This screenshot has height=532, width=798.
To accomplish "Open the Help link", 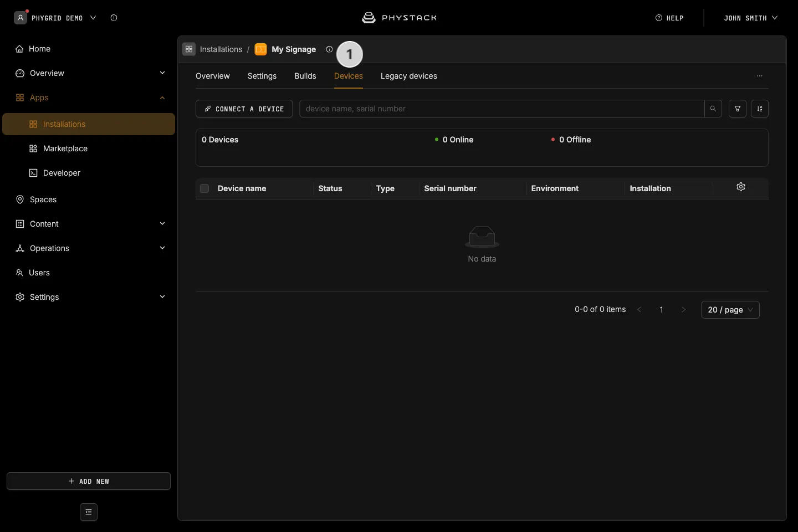I will 669,18.
